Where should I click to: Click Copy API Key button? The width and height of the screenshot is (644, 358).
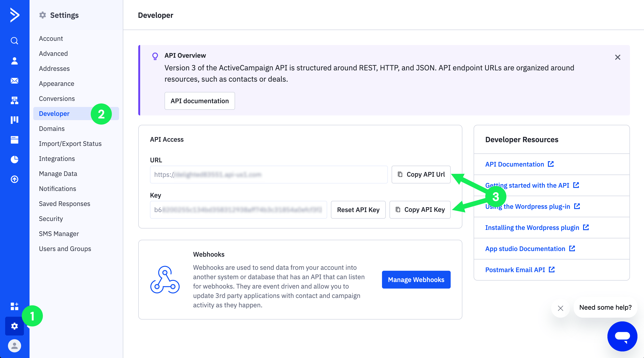420,210
